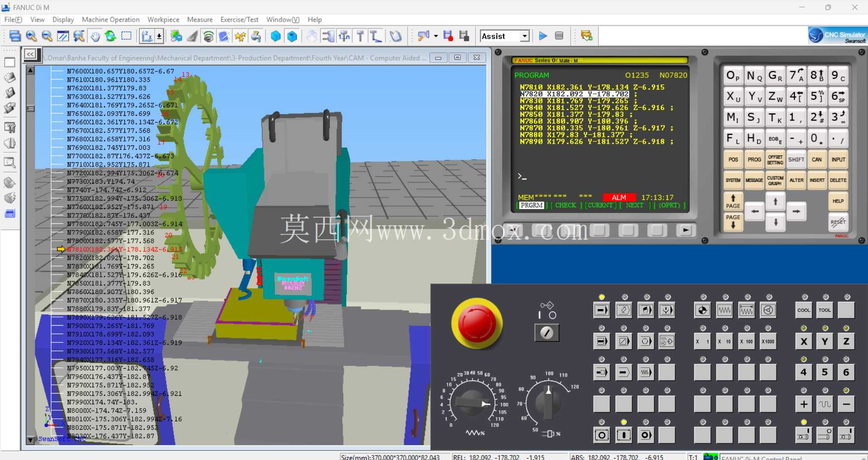
Task: Toggle the AUTO mode button with lit lamp
Action: point(601,310)
